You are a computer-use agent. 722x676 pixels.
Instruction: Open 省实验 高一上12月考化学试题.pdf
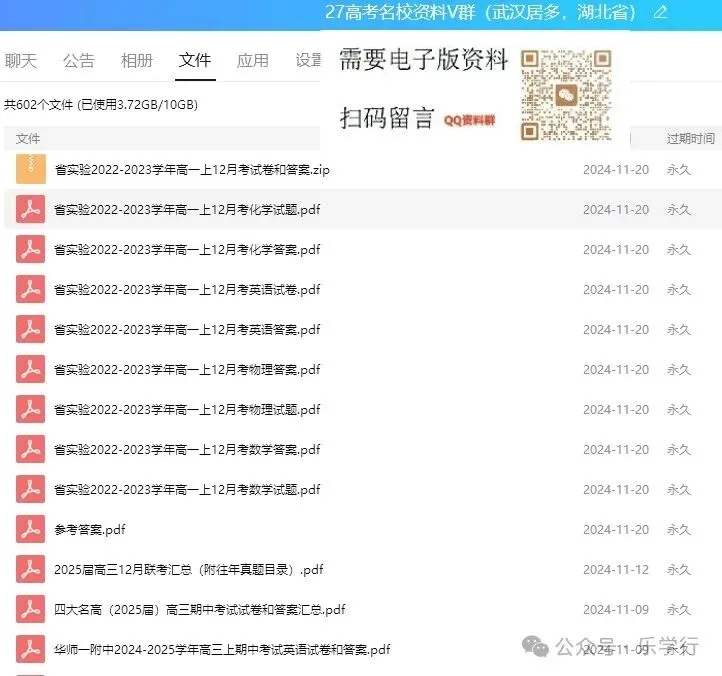pyautogui.click(x=187, y=210)
